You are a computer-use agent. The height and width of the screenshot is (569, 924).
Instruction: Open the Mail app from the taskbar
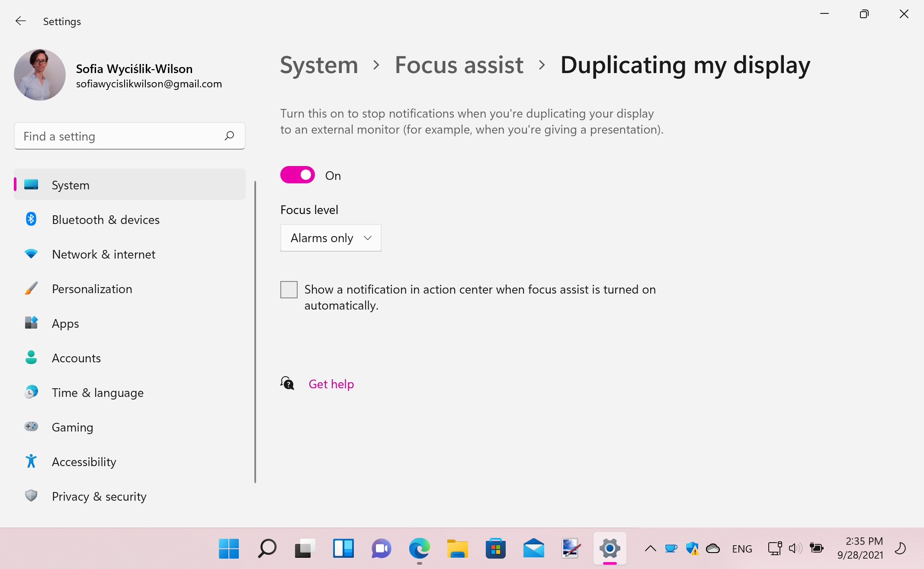point(533,549)
